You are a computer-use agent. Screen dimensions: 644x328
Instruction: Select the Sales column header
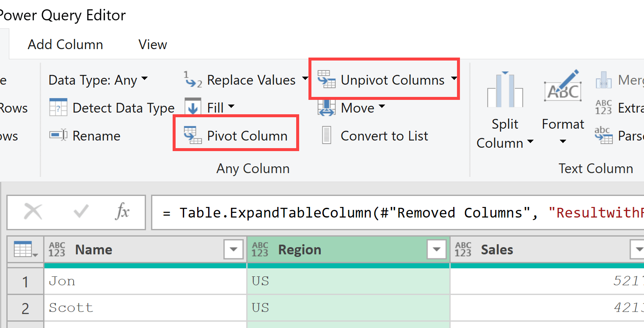point(547,250)
